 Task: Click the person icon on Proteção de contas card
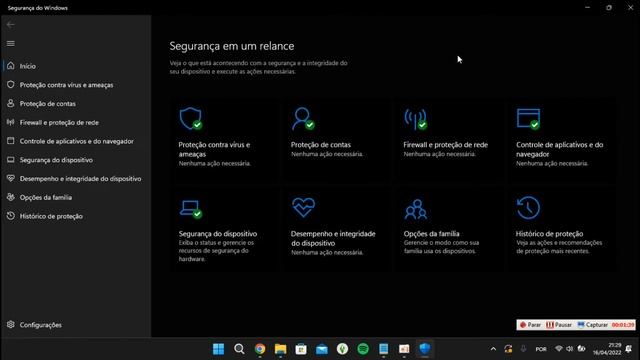coord(303,119)
